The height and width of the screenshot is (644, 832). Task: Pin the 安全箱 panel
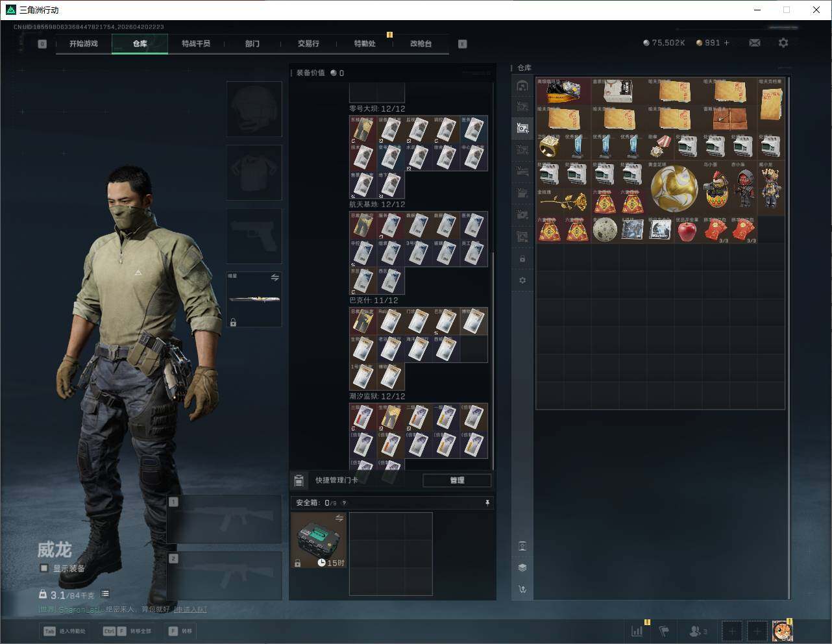point(487,502)
